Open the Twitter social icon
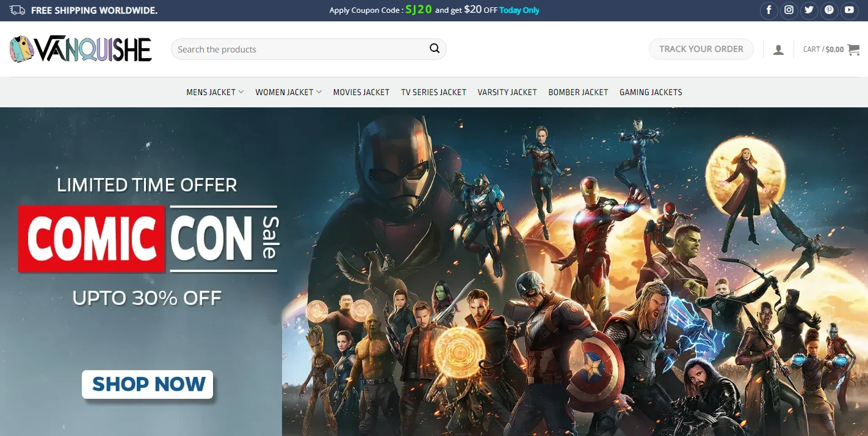Viewport: 868px width, 436px height. [x=809, y=10]
